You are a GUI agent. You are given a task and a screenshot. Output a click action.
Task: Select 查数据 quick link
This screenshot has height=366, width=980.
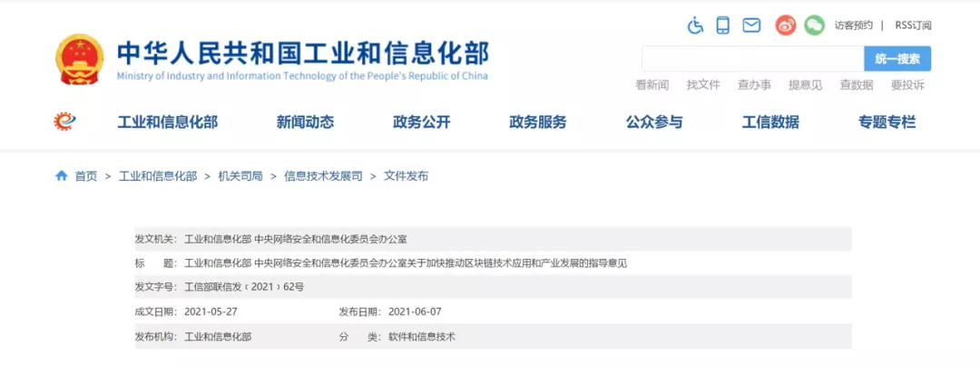[857, 85]
